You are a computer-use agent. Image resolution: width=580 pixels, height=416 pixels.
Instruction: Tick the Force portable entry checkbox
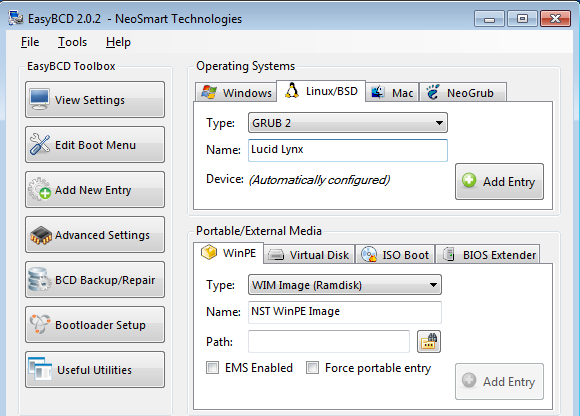pos(312,368)
